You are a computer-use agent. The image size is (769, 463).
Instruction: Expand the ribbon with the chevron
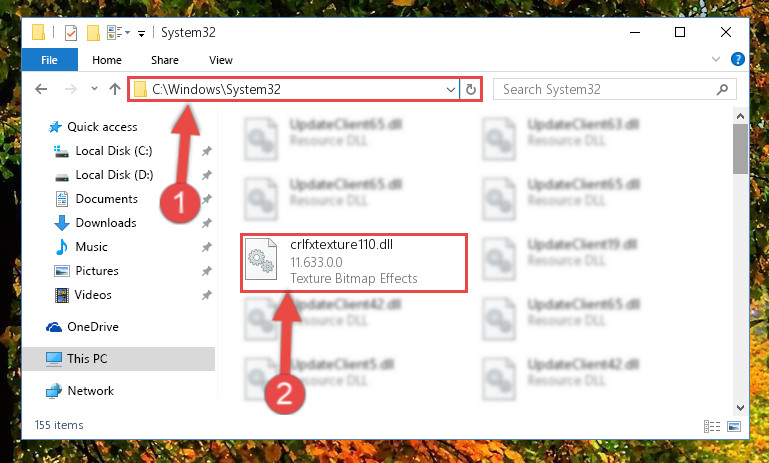pyautogui.click(x=716, y=59)
